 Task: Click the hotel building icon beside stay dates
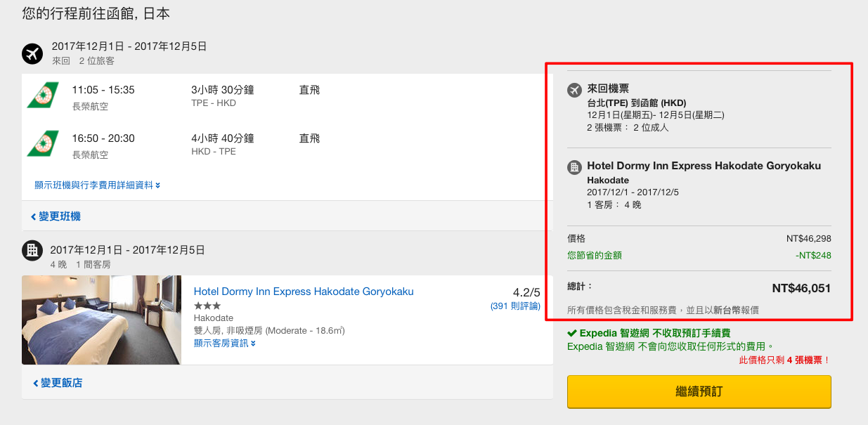pos(32,249)
